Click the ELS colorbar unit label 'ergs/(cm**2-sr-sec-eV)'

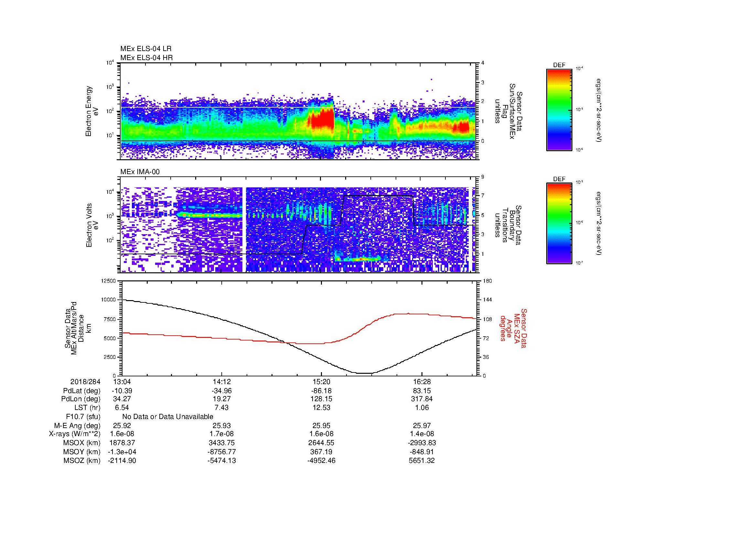click(x=599, y=110)
